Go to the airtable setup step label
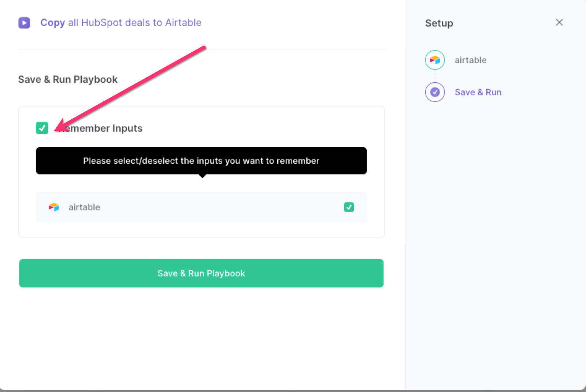The width and height of the screenshot is (586, 392). (x=471, y=60)
